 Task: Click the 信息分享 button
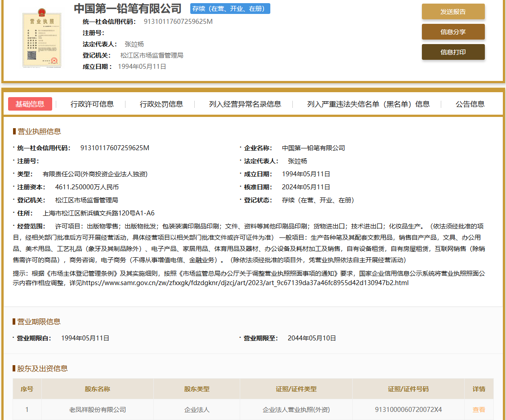coord(453,32)
